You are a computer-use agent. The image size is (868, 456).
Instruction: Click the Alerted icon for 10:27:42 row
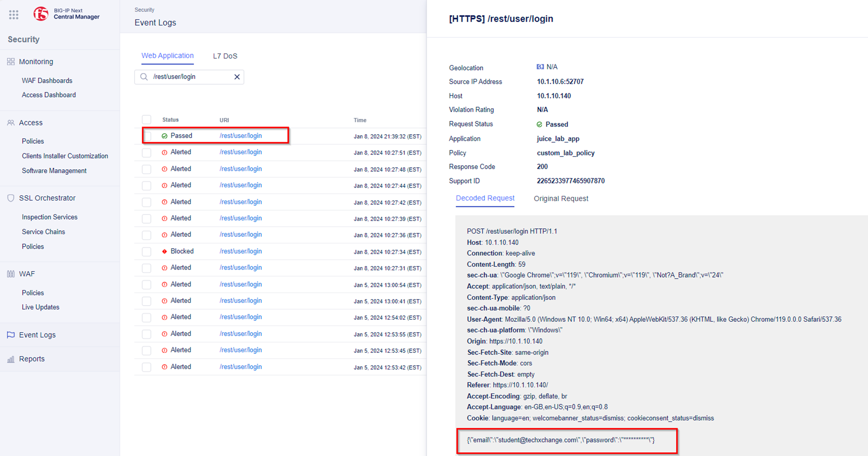[164, 202]
